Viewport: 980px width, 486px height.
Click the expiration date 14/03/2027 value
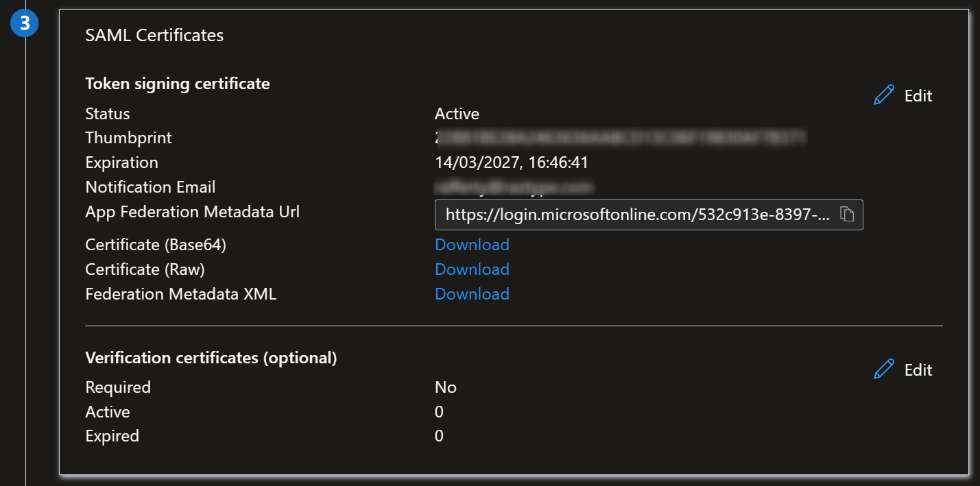(512, 162)
